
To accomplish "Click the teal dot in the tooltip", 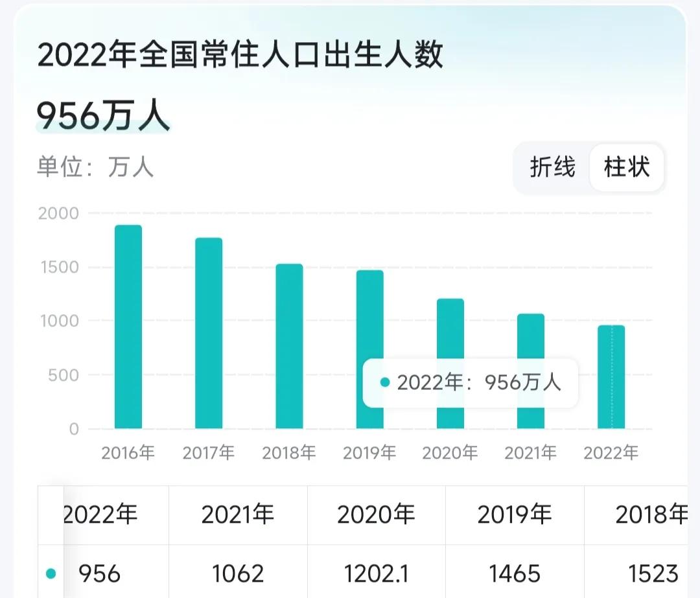I will (386, 383).
